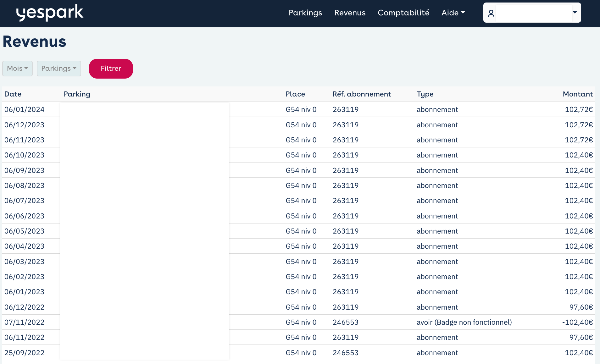This screenshot has height=364, width=600.
Task: Select the date 06/01/2023
Action: [25, 292]
